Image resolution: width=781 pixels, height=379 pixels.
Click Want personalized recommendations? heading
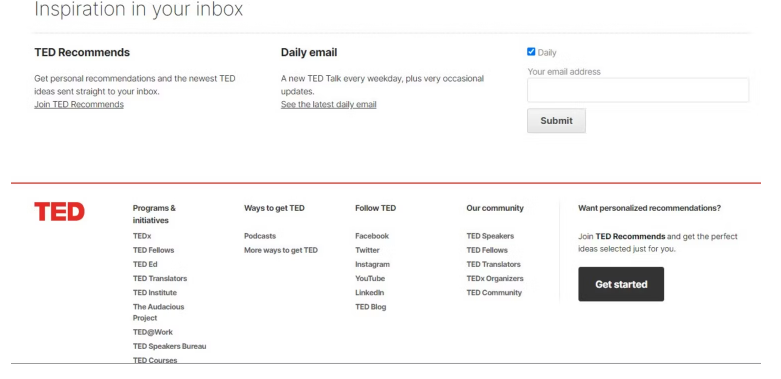650,208
